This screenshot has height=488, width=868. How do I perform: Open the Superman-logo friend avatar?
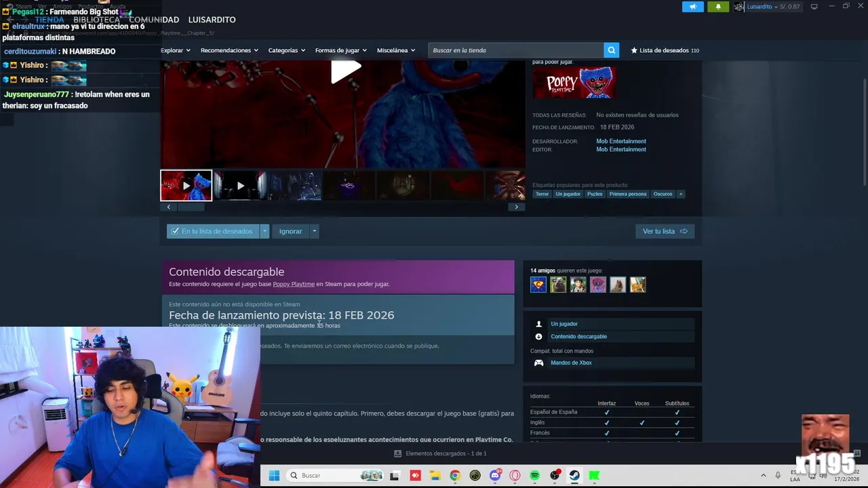coord(538,285)
